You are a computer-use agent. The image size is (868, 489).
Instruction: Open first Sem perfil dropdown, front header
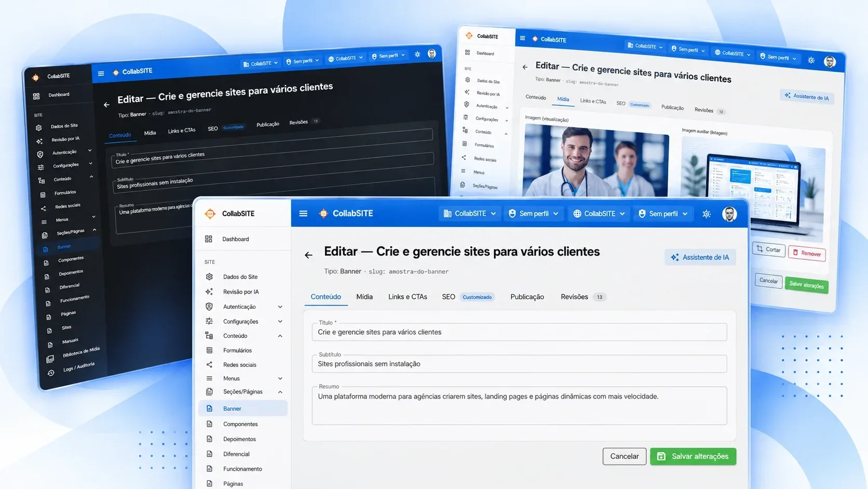click(x=534, y=214)
